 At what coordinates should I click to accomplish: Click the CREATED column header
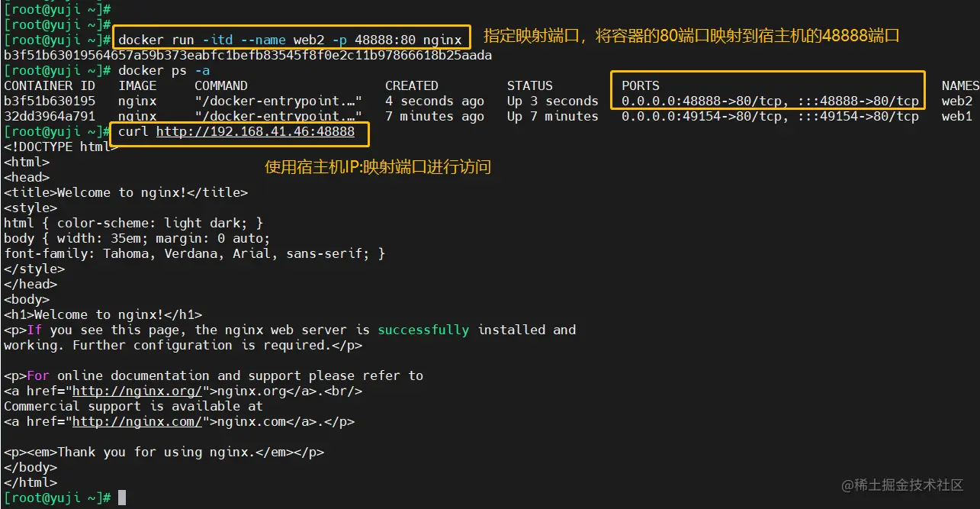coord(412,85)
